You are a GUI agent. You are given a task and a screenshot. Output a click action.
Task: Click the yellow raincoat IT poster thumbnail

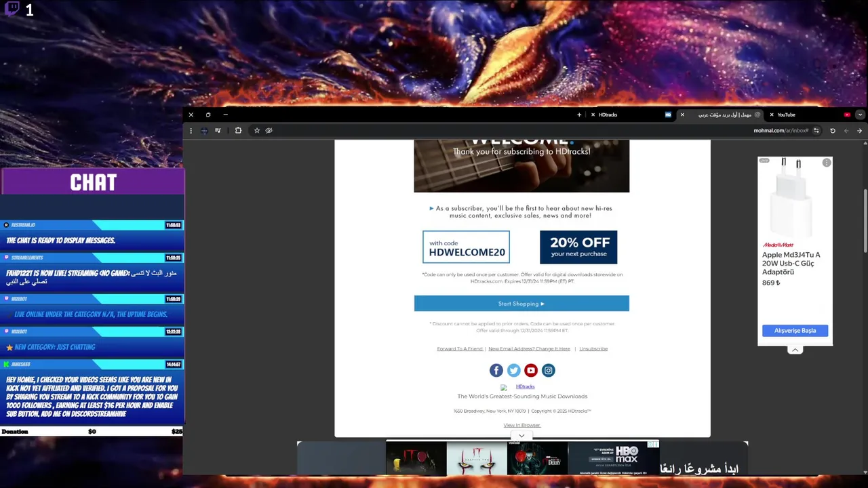(416, 459)
